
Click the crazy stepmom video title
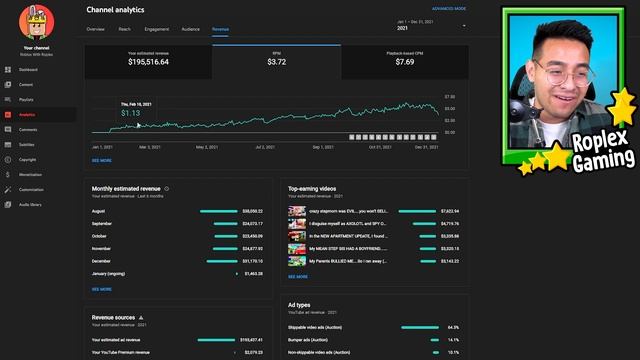click(x=349, y=211)
